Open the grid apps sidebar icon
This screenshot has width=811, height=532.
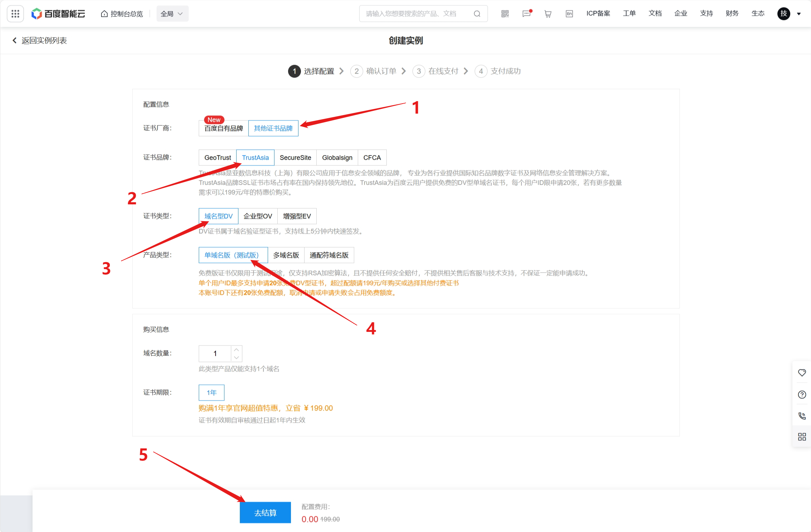tap(802, 437)
